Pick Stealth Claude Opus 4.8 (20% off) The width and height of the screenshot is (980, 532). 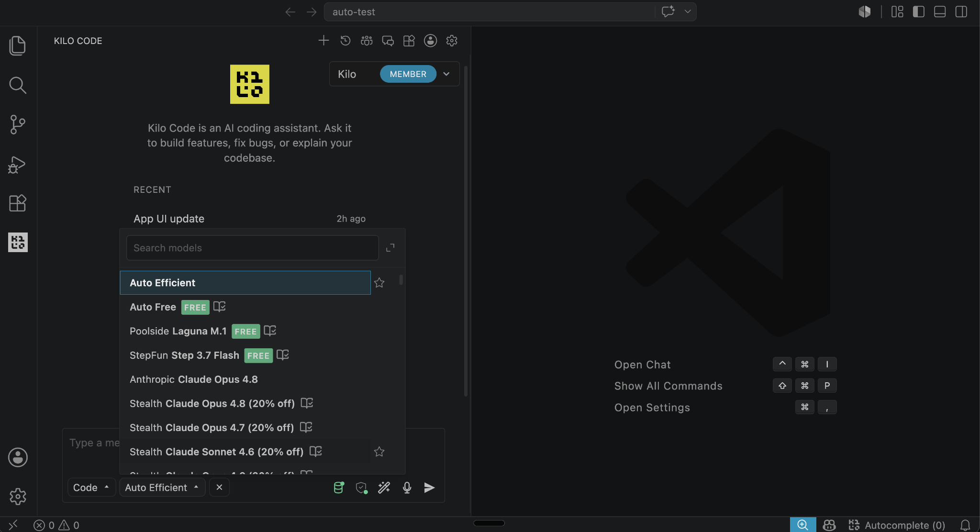click(245, 403)
